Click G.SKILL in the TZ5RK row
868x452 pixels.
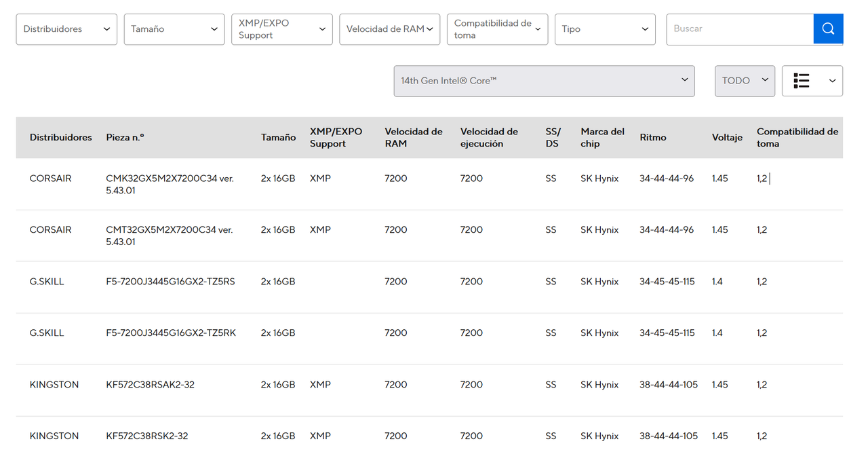[47, 333]
